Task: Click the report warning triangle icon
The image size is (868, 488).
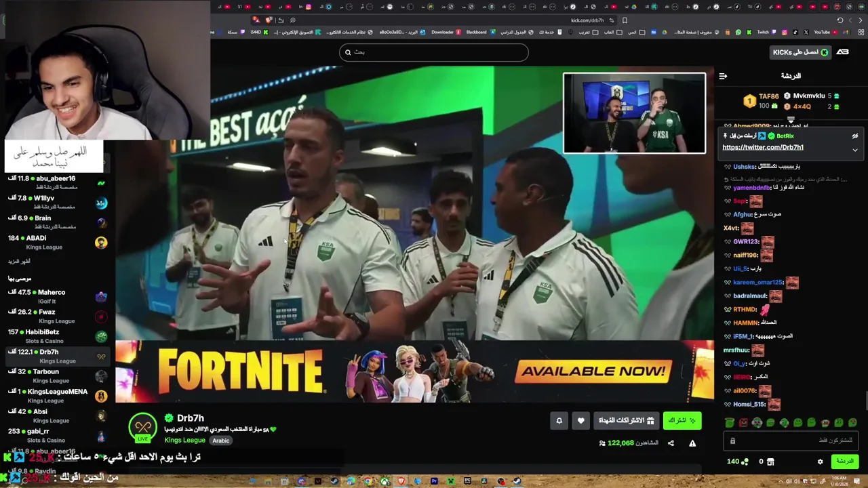Action: (692, 443)
